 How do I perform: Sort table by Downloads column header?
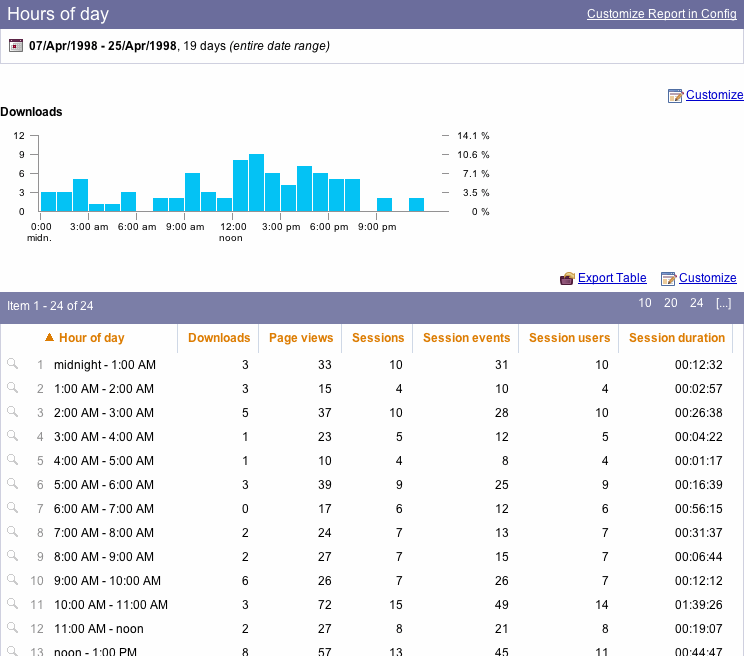[x=219, y=338]
